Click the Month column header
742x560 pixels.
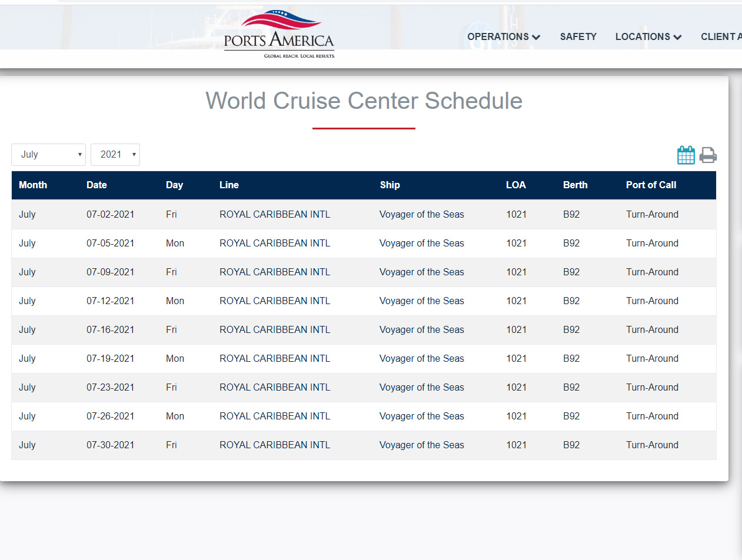pyautogui.click(x=33, y=185)
